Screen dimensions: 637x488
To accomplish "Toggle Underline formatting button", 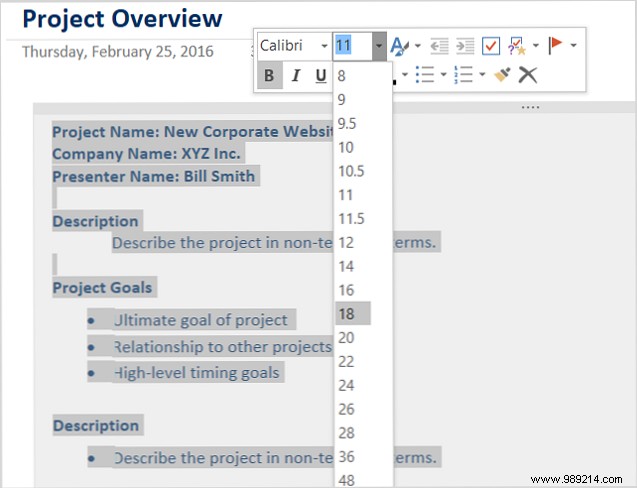I will [x=321, y=76].
